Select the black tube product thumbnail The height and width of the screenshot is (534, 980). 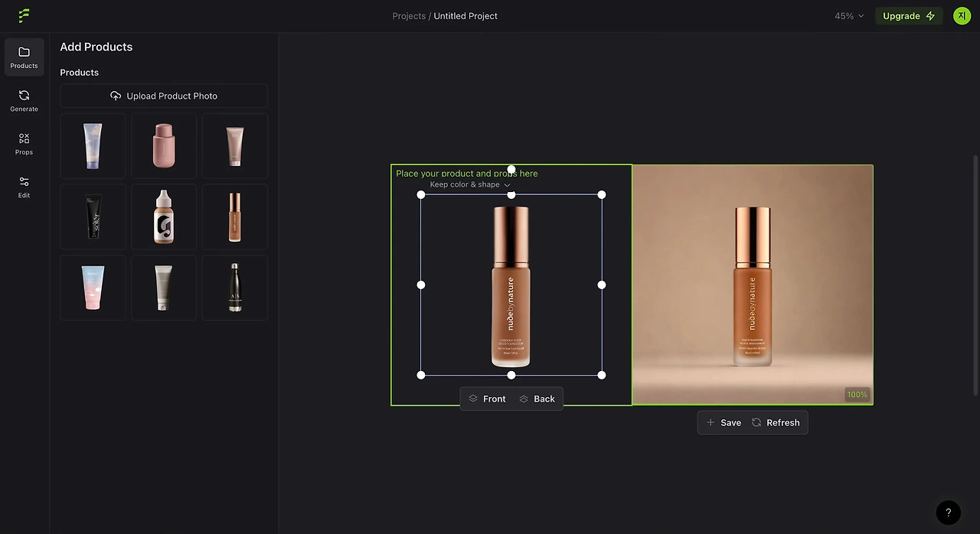coord(93,217)
